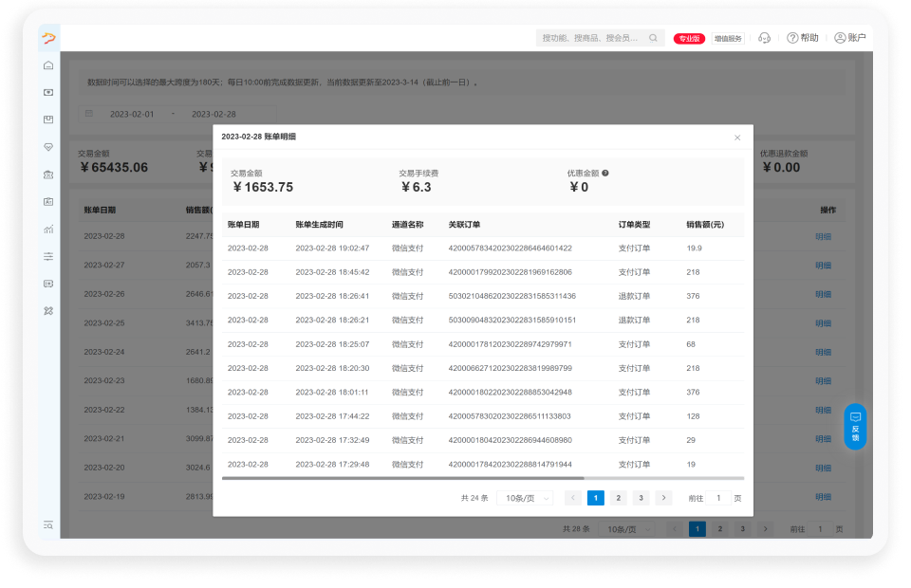Click page 2 in the dialog pagination
The image size is (911, 588).
click(618, 497)
